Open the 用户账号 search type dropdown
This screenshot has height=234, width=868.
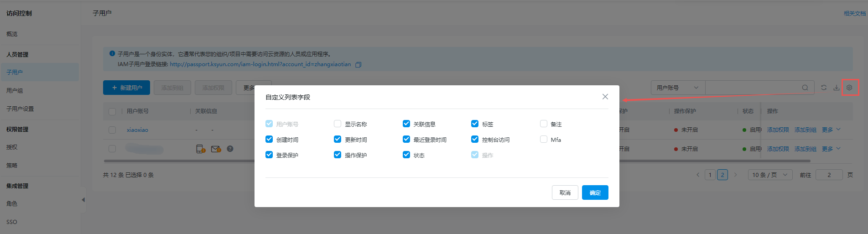click(677, 88)
